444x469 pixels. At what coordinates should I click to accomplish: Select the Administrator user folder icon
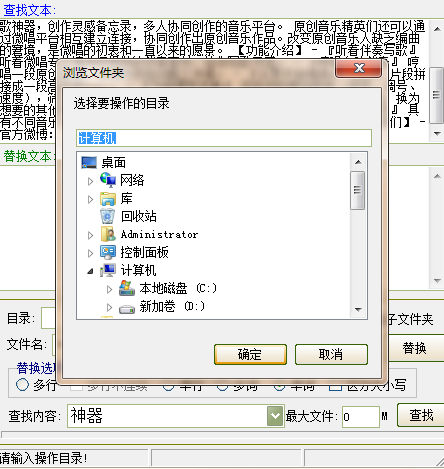click(108, 234)
